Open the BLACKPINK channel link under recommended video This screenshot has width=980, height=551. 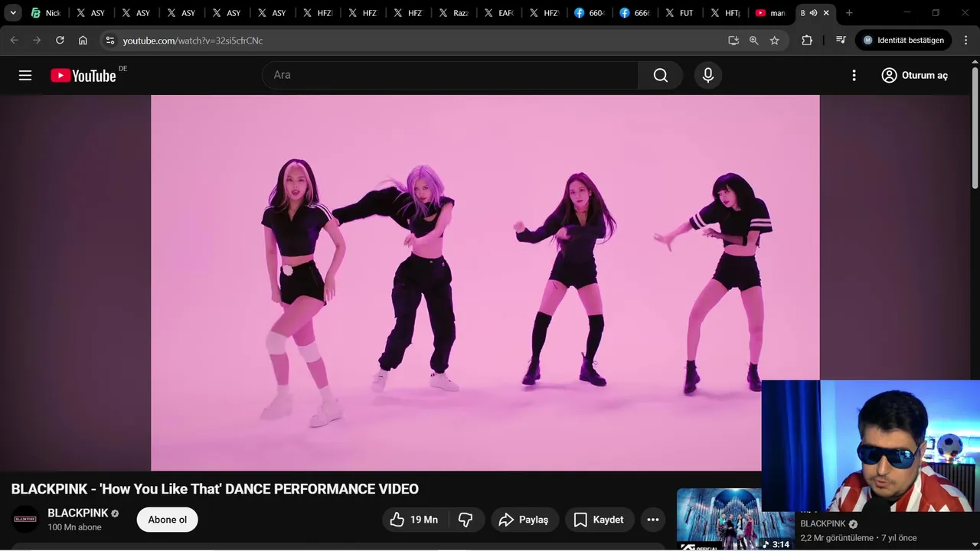pos(823,524)
